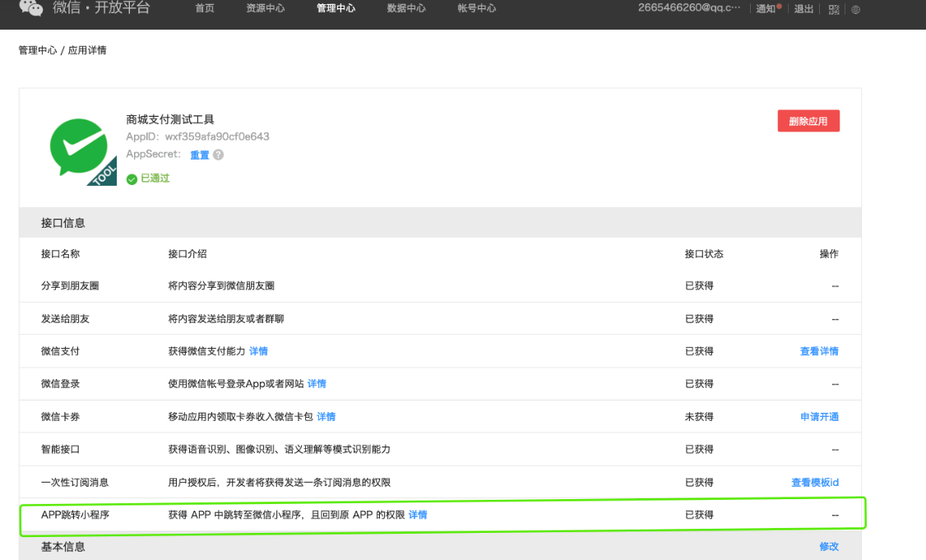Click the 智能接口 interface name
This screenshot has width=926, height=560.
60,450
